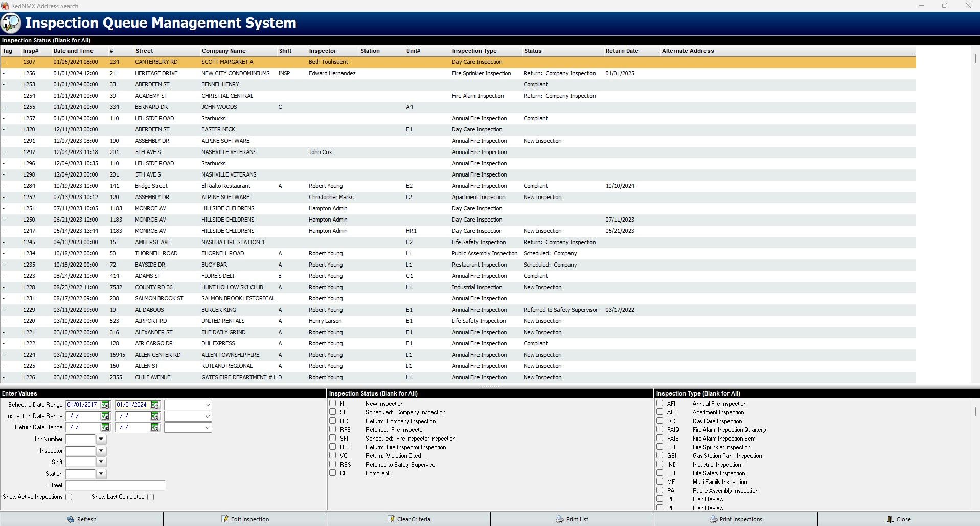This screenshot has height=526, width=980.
Task: Expand the Shift dropdown arrow
Action: pyautogui.click(x=101, y=462)
